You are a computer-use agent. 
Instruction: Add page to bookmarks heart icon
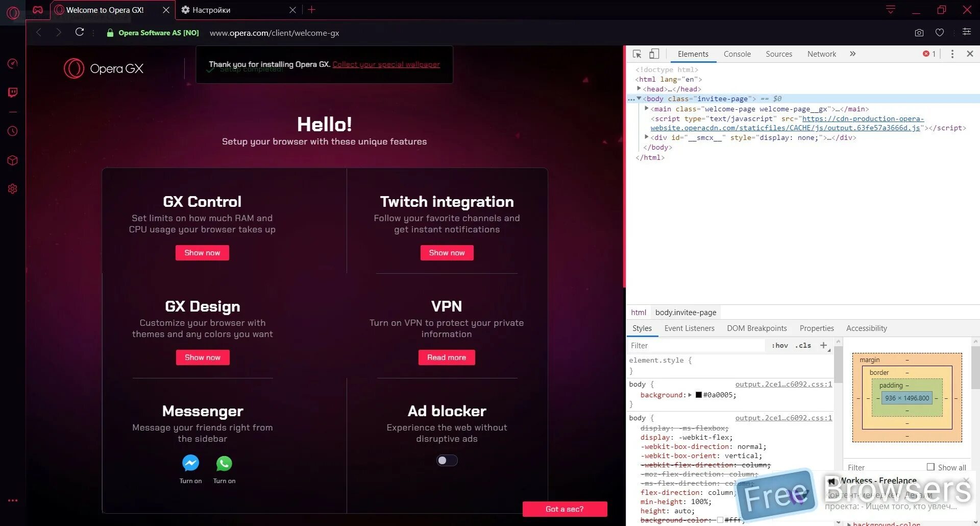pos(940,33)
